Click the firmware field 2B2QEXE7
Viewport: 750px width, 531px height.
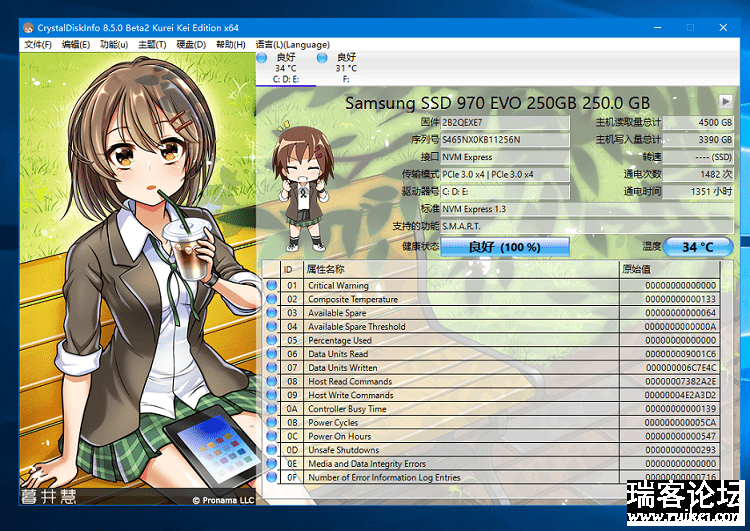click(505, 122)
